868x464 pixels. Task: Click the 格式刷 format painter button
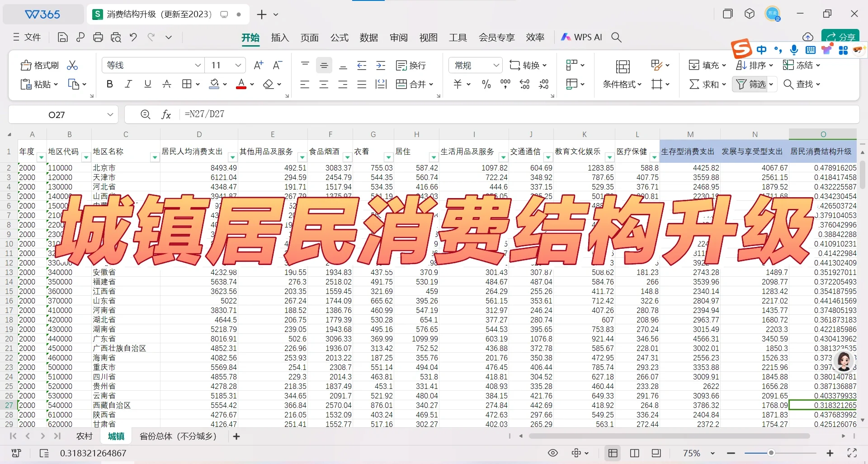pyautogui.click(x=39, y=65)
